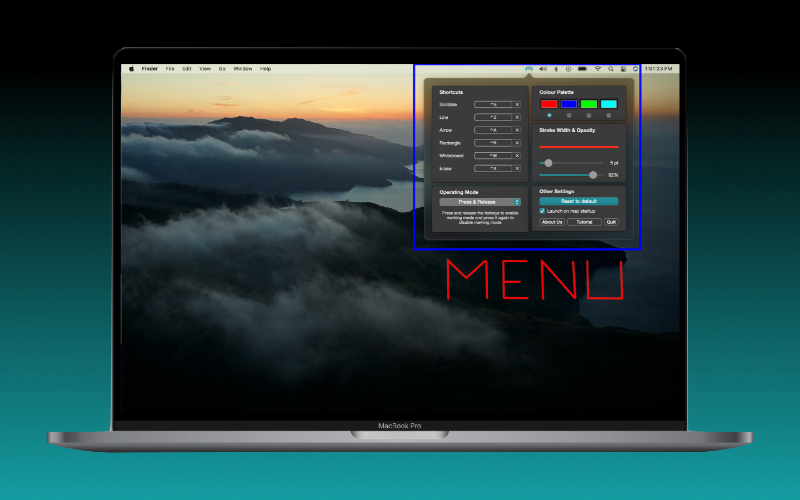Select the radio button under cyan swatch
The height and width of the screenshot is (500, 800).
608,115
